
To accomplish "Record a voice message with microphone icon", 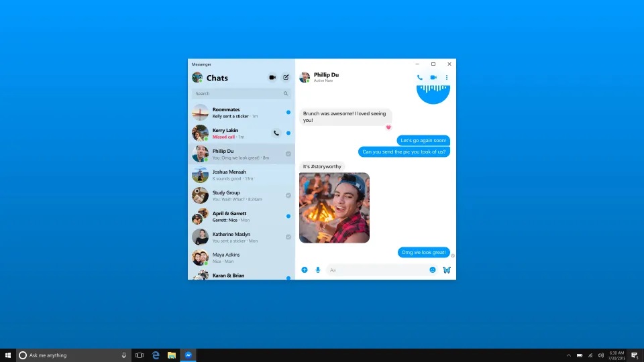I will point(318,269).
